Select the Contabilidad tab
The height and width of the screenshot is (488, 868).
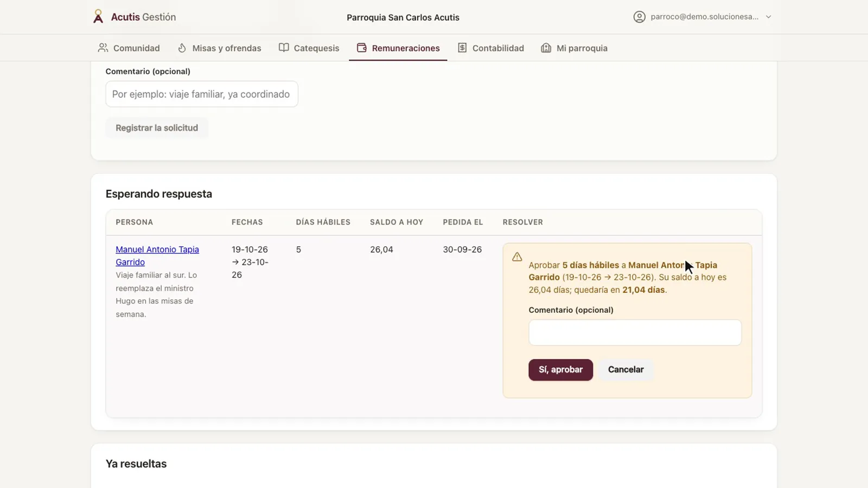[x=491, y=48]
